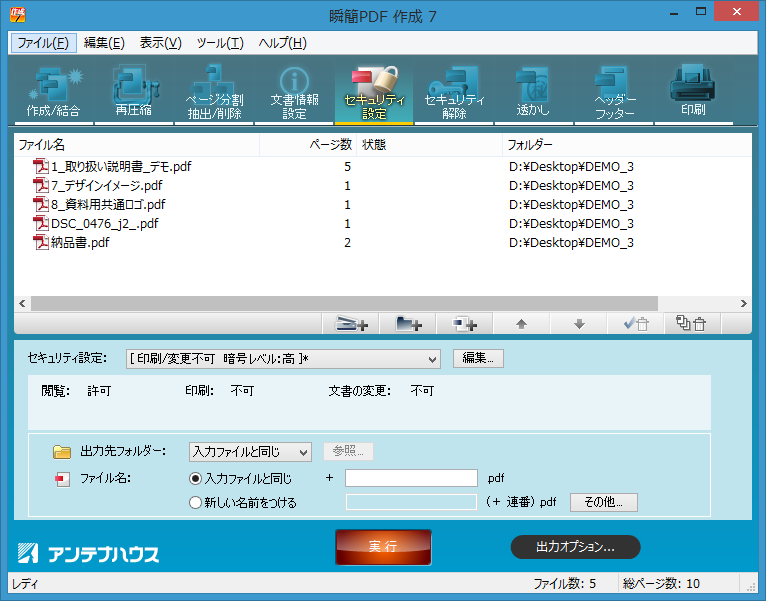
Task: Click the その他... button
Action: coord(604,502)
